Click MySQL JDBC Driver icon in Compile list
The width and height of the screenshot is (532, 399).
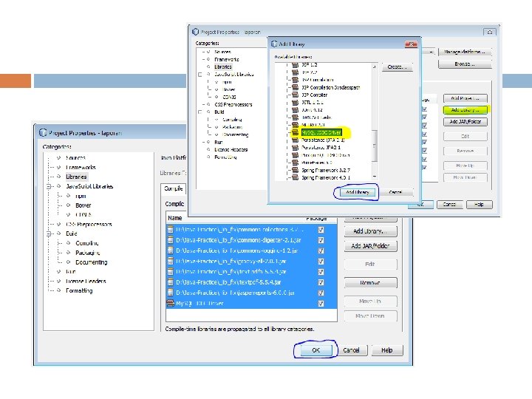pyautogui.click(x=171, y=303)
